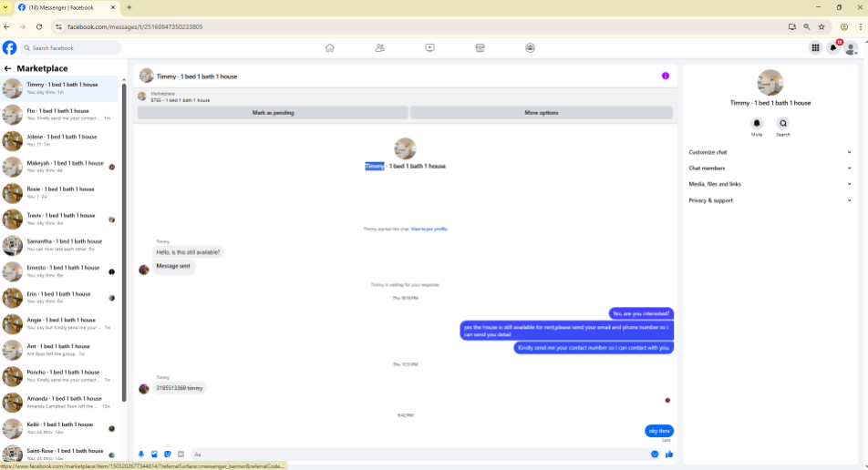Click in Search Facebook field
Screen dimensions: 868x470
click(x=71, y=48)
